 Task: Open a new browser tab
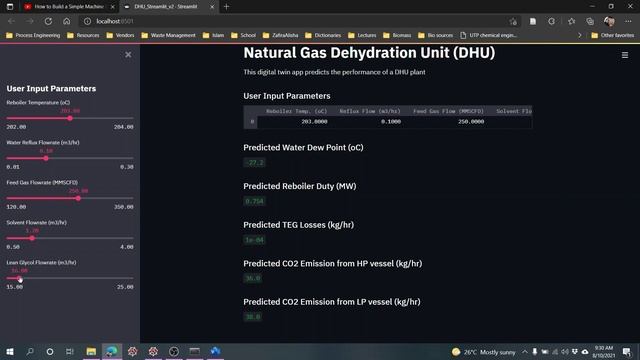pos(226,7)
